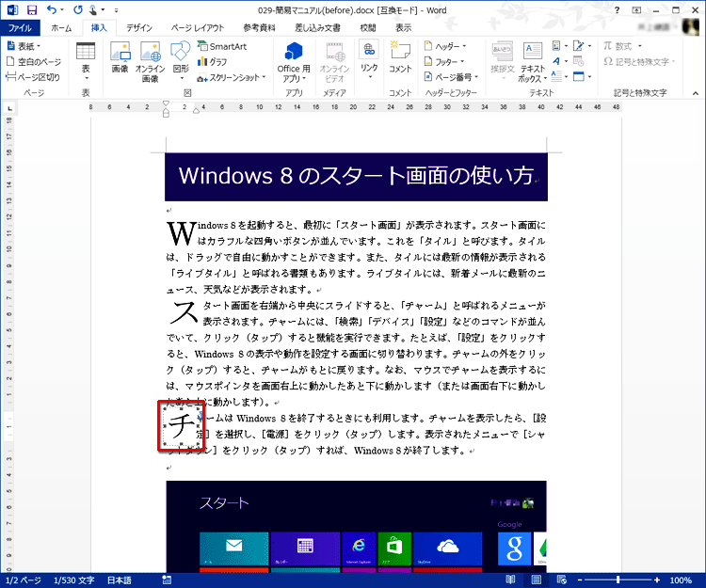
Task: Open the ヘッダー header dropdown
Action: 445,46
